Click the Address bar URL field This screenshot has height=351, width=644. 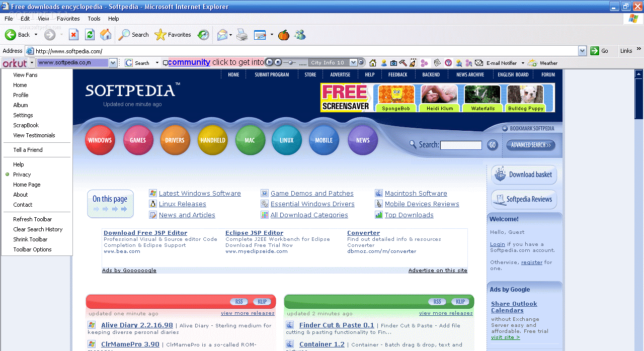tap(306, 51)
